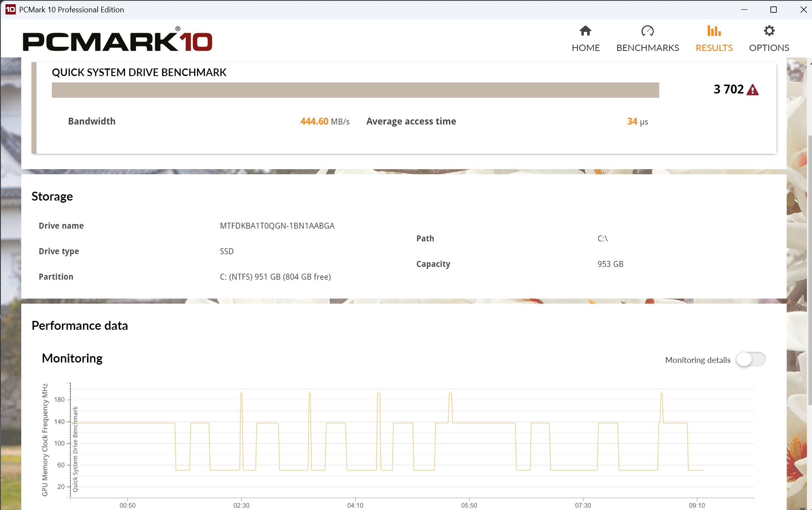Close the PCMark 10 window
The width and height of the screenshot is (812, 510).
point(803,9)
